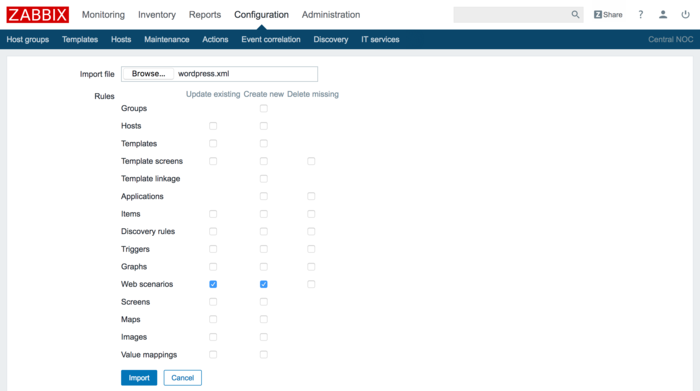Click the power sign-out icon
The height and width of the screenshot is (391, 700).
[685, 15]
